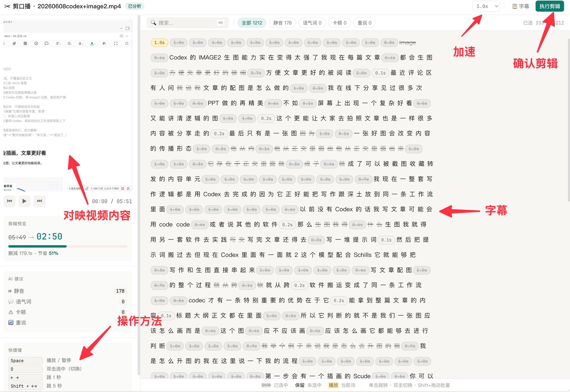The width and height of the screenshot is (570, 392).
Task: Skip to the next segment in player
Action: click(39, 201)
